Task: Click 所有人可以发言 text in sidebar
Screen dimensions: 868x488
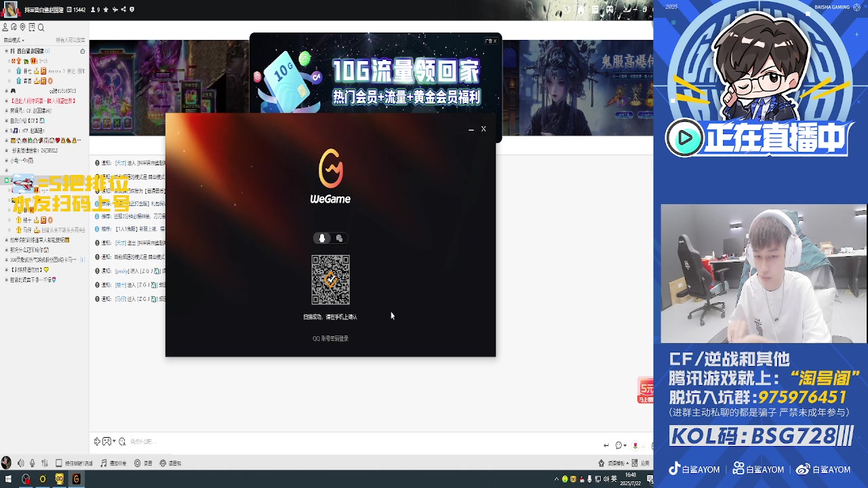Action: (x=71, y=41)
